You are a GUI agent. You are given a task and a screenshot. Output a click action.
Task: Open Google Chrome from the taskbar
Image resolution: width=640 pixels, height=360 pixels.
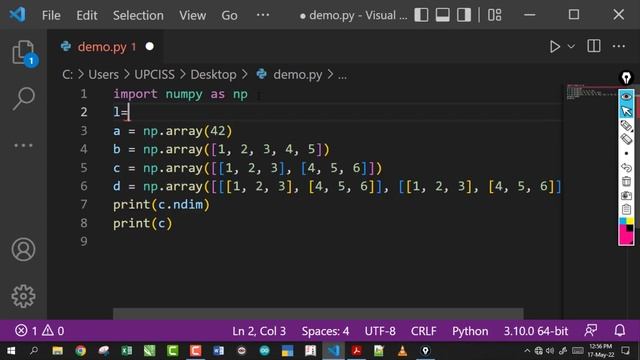coord(80,351)
